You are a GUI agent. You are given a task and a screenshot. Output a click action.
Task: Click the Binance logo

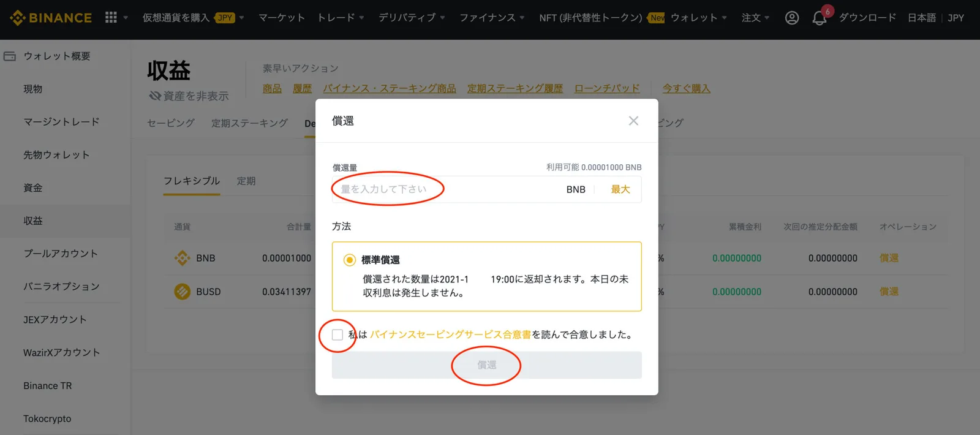pyautogui.click(x=51, y=18)
